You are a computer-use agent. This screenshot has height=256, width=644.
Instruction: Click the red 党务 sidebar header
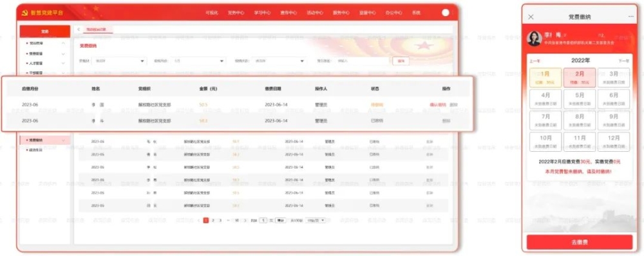(x=45, y=31)
